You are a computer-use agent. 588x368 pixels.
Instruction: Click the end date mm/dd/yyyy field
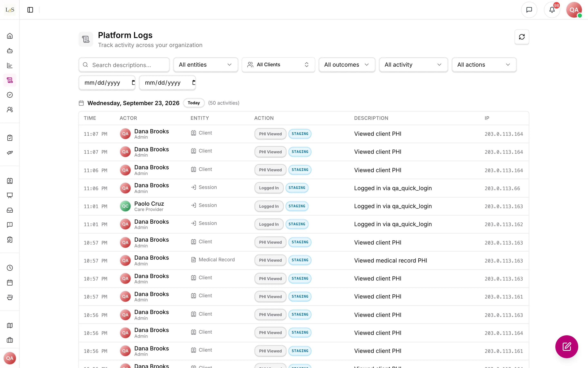click(x=167, y=83)
